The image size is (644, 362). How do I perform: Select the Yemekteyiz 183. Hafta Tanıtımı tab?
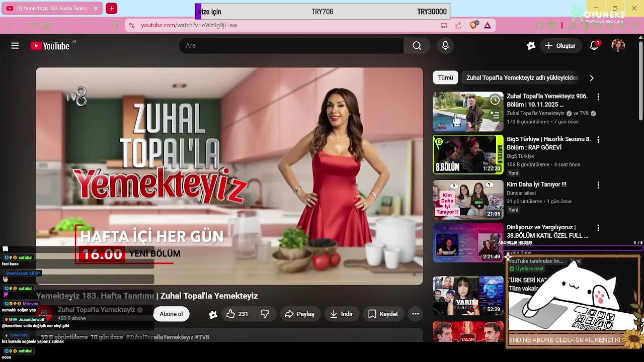coord(51,8)
